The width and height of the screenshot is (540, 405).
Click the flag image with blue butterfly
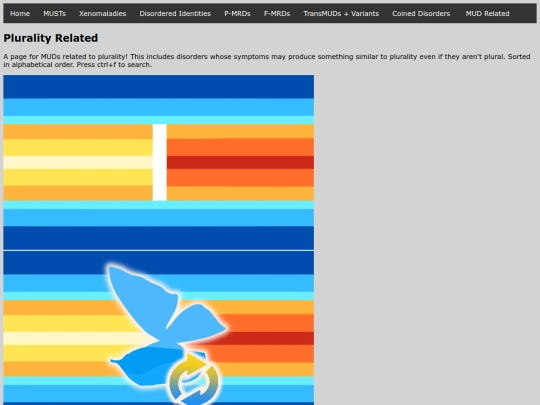(x=159, y=328)
